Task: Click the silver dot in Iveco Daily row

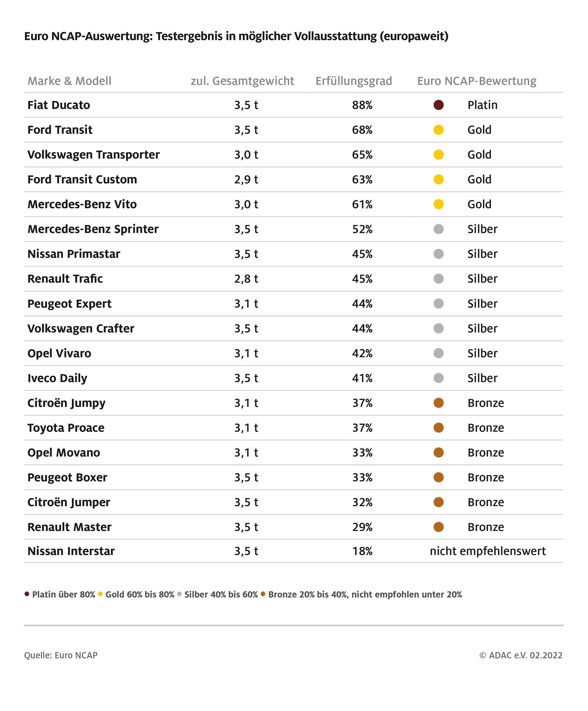Action: pyautogui.click(x=438, y=378)
